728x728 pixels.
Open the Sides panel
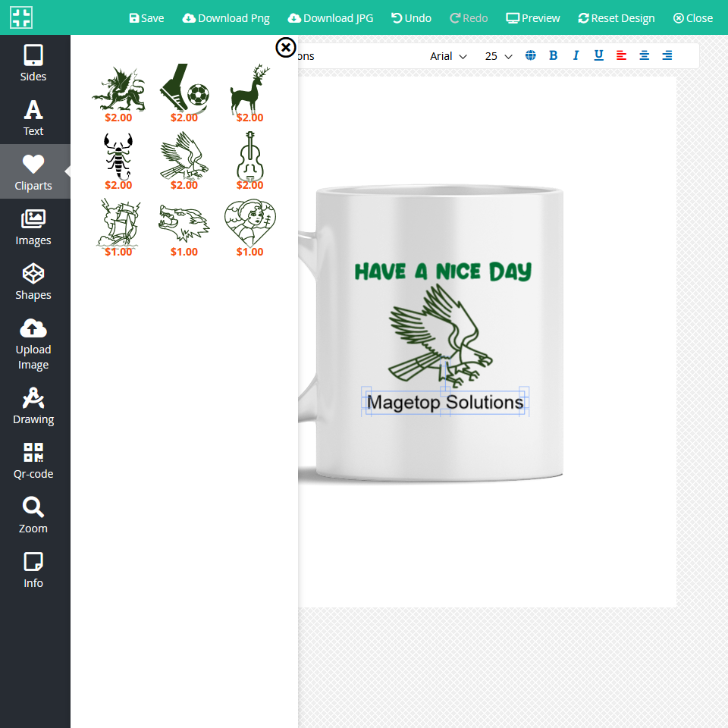click(x=33, y=63)
